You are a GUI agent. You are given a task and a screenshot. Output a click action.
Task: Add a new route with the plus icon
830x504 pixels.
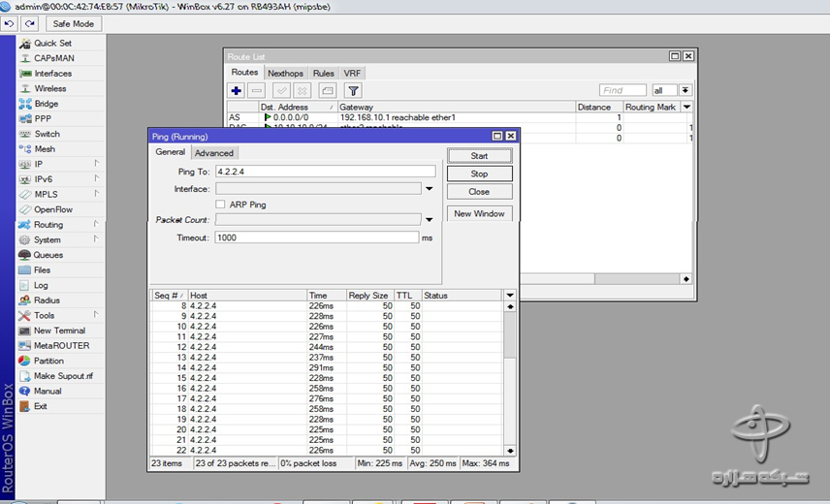236,91
